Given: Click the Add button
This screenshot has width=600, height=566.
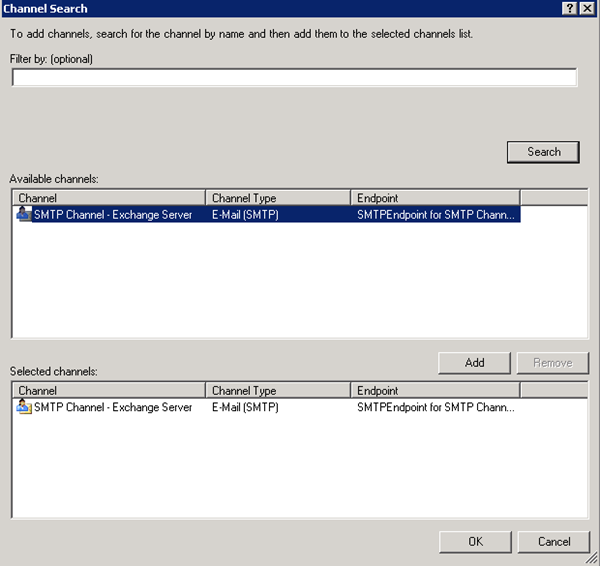Looking at the screenshot, I should coord(474,363).
